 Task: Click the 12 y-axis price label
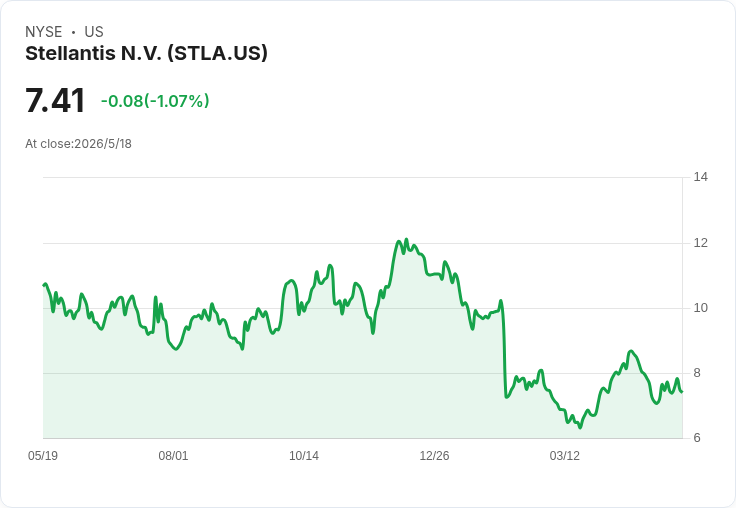click(701, 243)
